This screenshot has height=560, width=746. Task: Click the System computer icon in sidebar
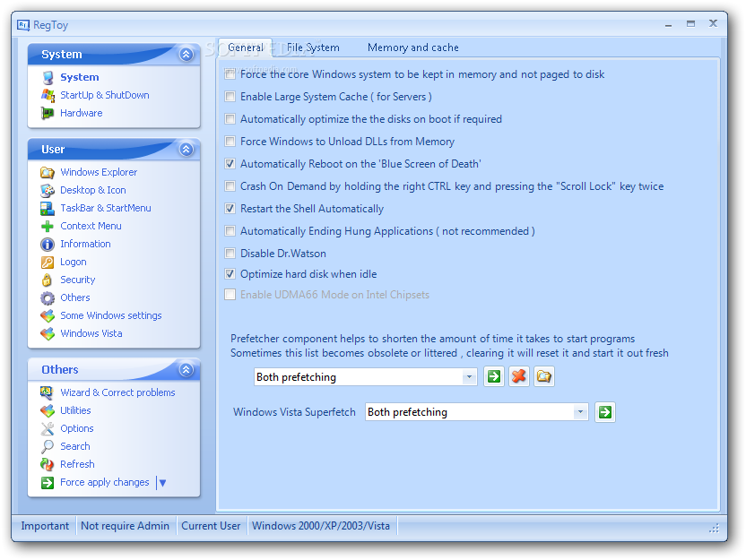coord(48,77)
